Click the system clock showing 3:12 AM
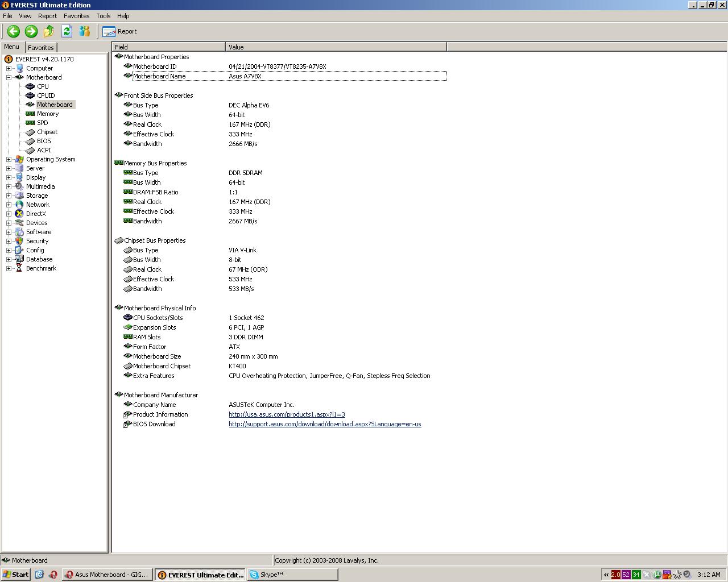 click(x=709, y=575)
